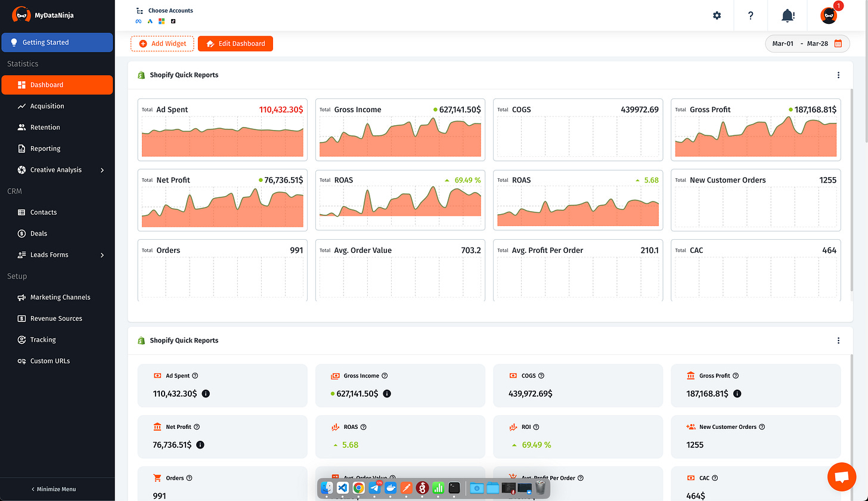Open Finder from the dock
Image resolution: width=868 pixels, height=501 pixels.
[327, 488]
